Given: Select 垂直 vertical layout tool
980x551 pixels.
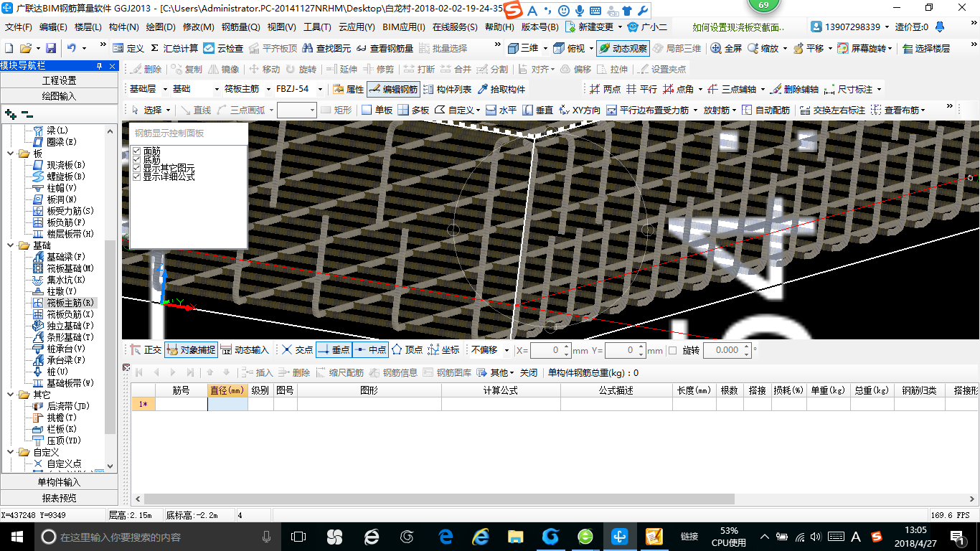Looking at the screenshot, I should 537,110.
